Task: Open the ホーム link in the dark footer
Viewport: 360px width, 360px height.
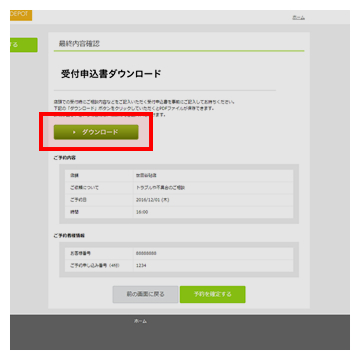Action: tap(140, 321)
